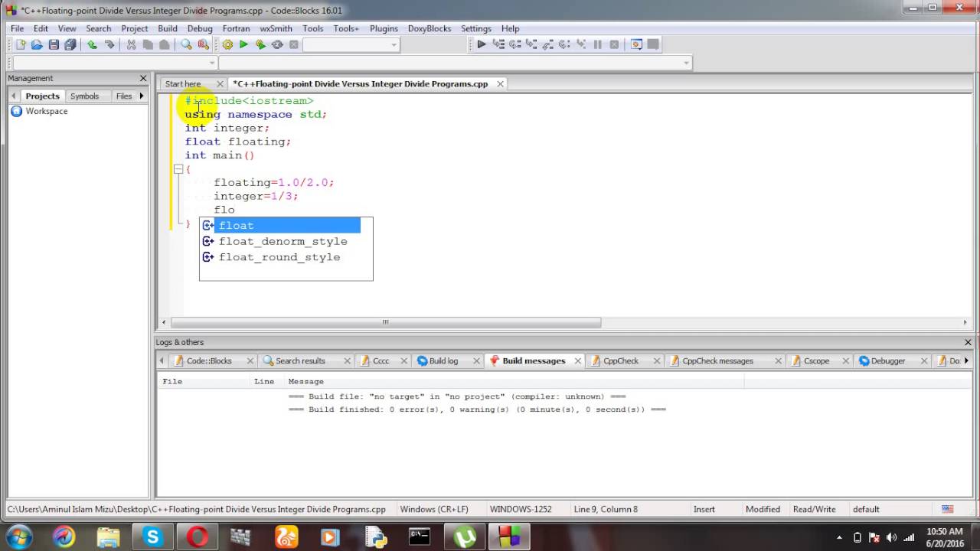Open the Plugins menu
This screenshot has width=980, height=551.
point(384,28)
